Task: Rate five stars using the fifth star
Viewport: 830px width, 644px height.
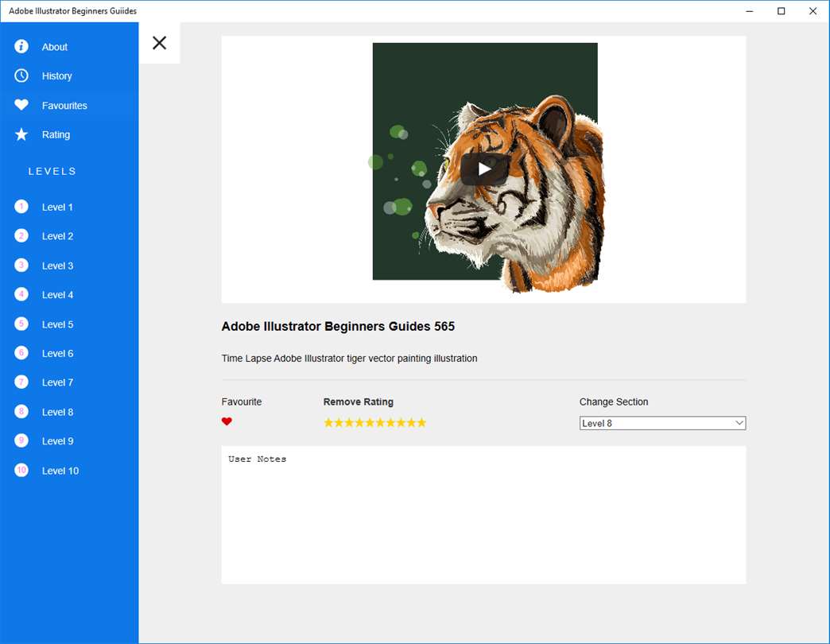Action: pyautogui.click(x=370, y=422)
